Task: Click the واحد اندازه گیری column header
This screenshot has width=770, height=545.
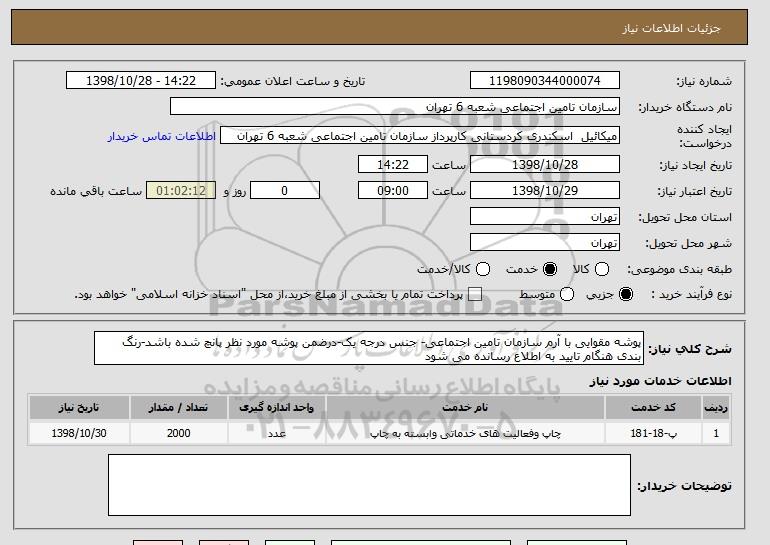Action: pyautogui.click(x=276, y=408)
